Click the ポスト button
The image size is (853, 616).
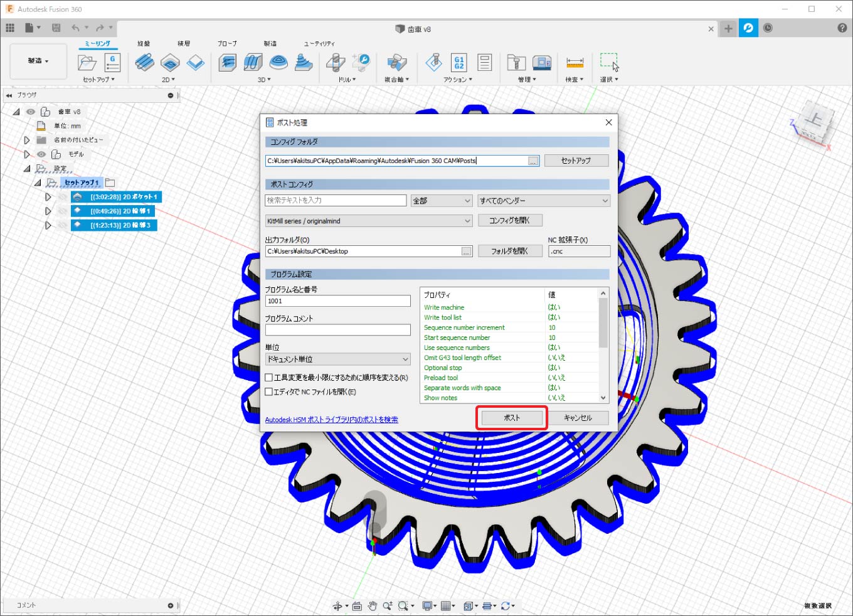512,418
